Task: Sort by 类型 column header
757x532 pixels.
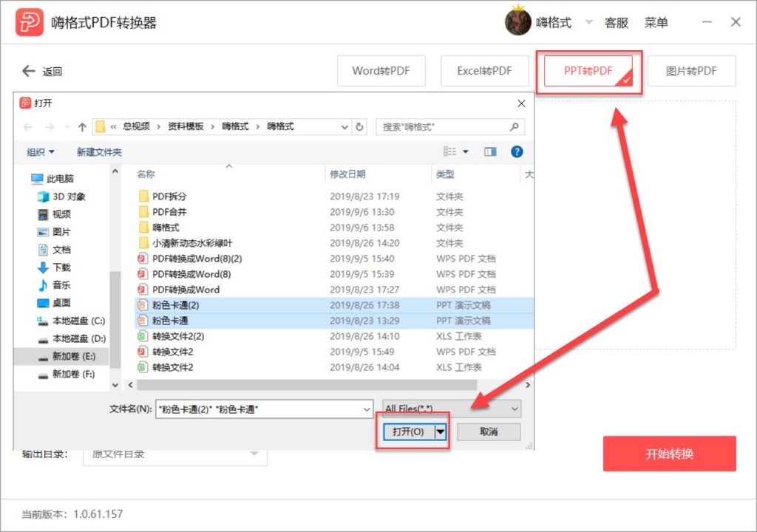Action: [x=445, y=174]
